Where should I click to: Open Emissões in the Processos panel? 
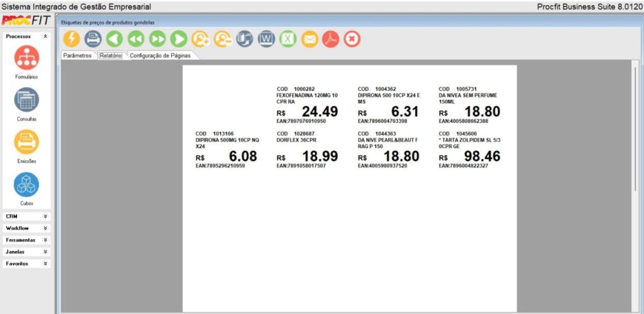click(x=26, y=142)
